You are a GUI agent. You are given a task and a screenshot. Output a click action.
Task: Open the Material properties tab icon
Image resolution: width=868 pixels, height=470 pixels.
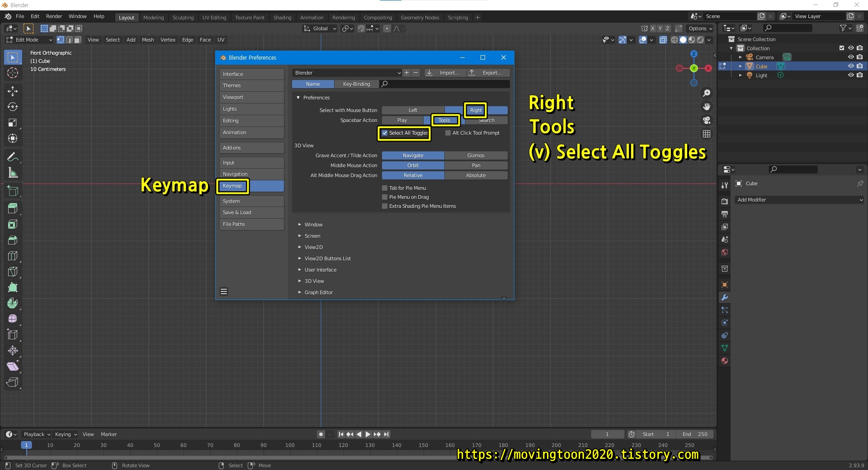(725, 361)
